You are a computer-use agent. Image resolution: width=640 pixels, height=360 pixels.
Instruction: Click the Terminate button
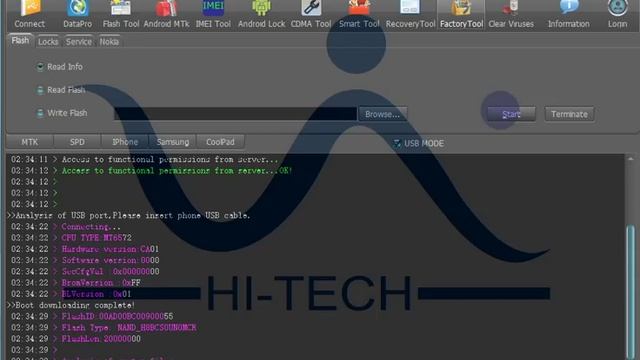pyautogui.click(x=569, y=114)
